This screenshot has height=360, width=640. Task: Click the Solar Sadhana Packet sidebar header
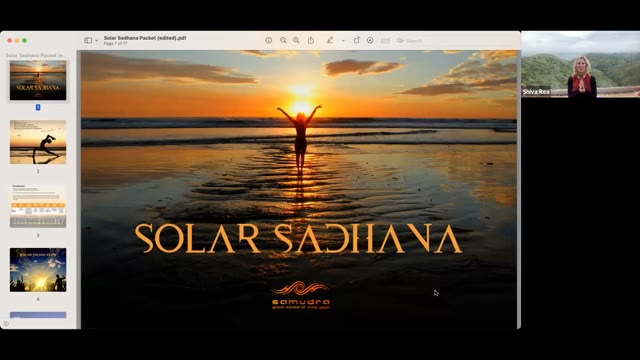pyautogui.click(x=36, y=55)
